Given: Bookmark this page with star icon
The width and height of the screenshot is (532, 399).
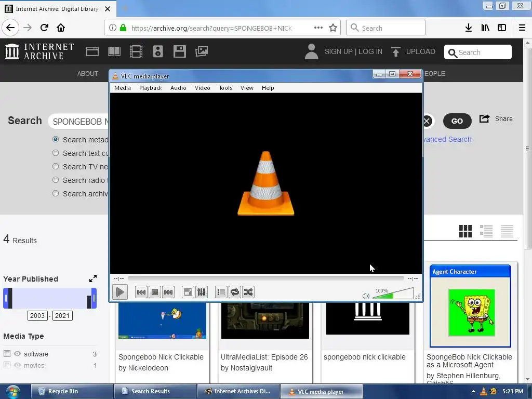Looking at the screenshot, I should tap(333, 28).
